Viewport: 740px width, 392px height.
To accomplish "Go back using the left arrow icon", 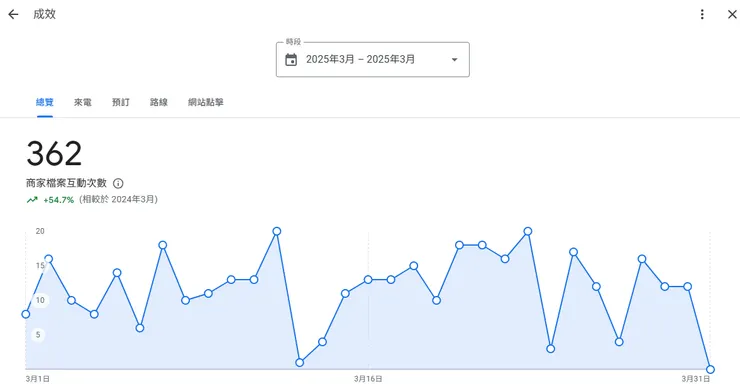I will (x=13, y=15).
